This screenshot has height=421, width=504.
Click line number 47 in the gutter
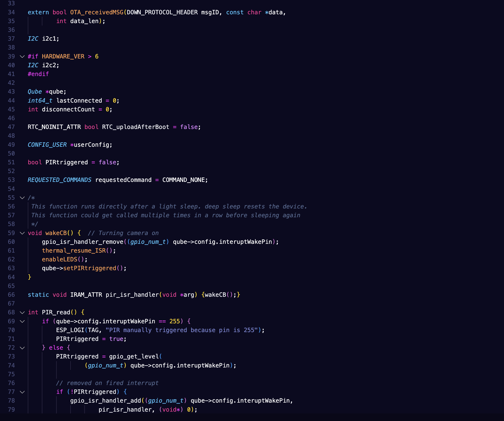(x=11, y=127)
